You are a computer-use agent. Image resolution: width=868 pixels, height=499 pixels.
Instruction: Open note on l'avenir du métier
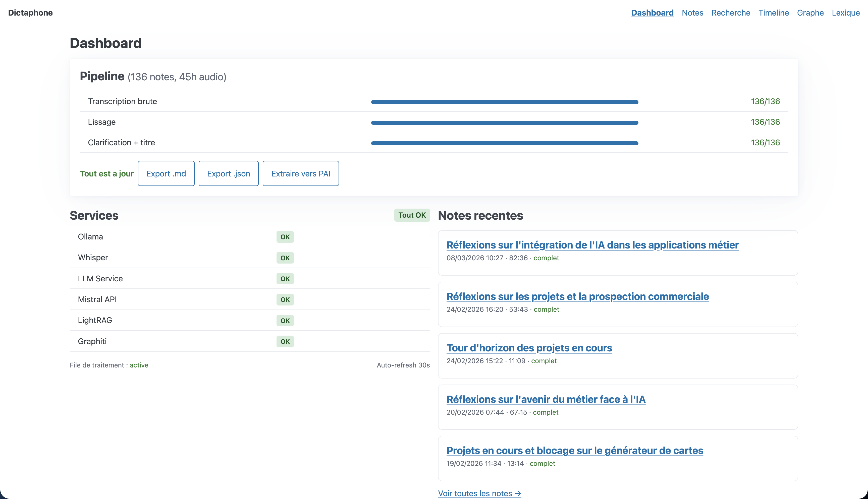click(x=546, y=399)
